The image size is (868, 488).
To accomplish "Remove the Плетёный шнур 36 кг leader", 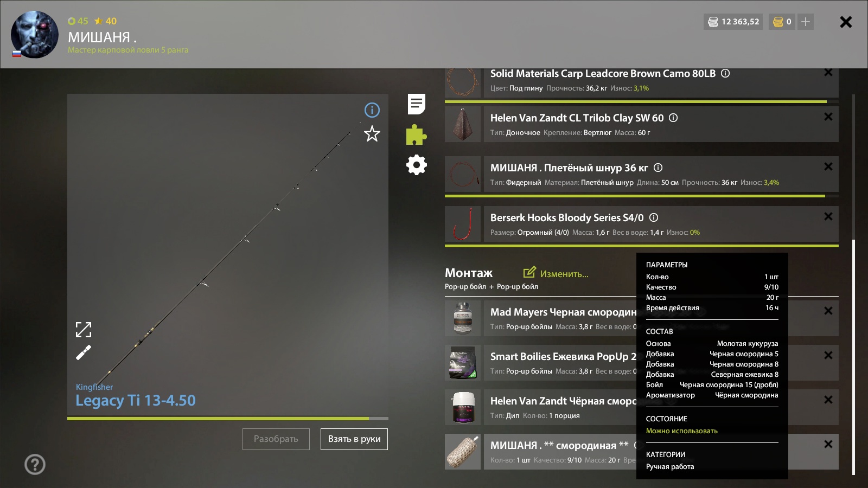I will [828, 166].
